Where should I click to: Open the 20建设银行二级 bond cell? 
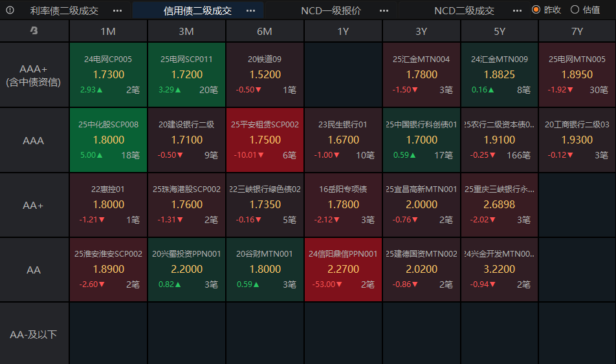tap(186, 140)
